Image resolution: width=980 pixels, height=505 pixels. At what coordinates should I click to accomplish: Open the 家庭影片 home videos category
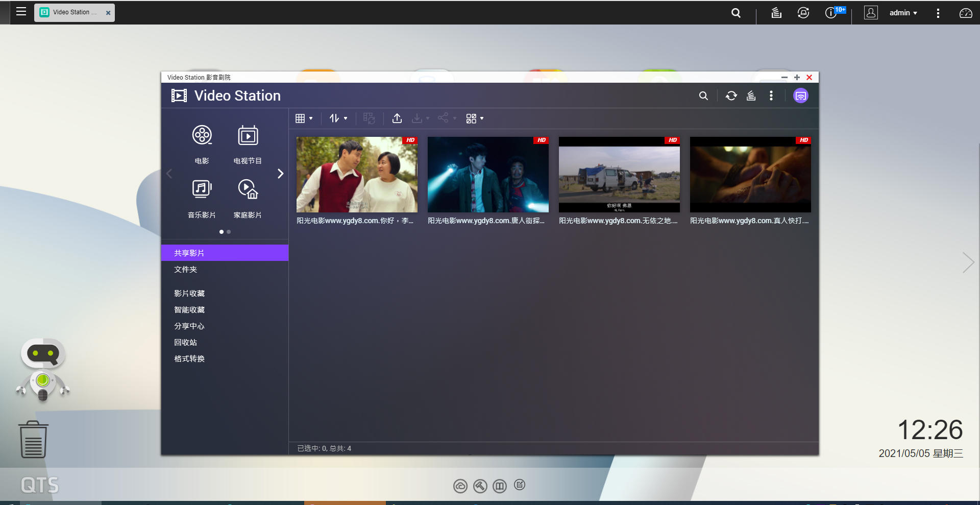(x=248, y=189)
